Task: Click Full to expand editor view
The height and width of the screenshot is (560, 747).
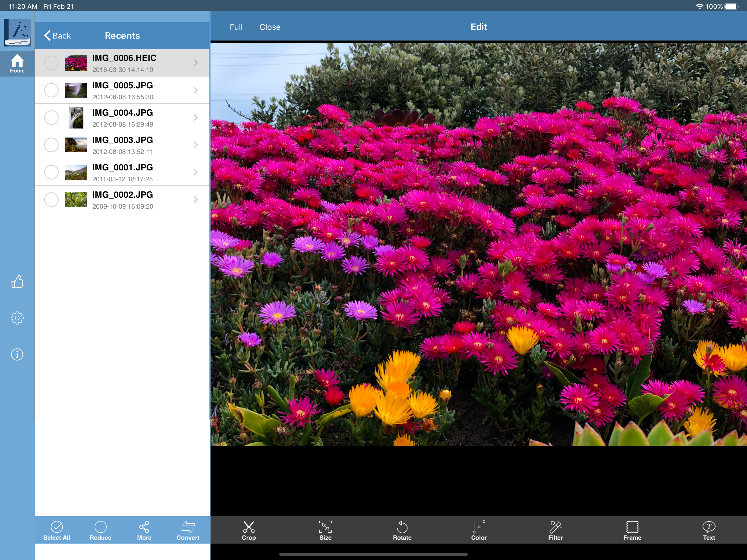Action: [236, 27]
